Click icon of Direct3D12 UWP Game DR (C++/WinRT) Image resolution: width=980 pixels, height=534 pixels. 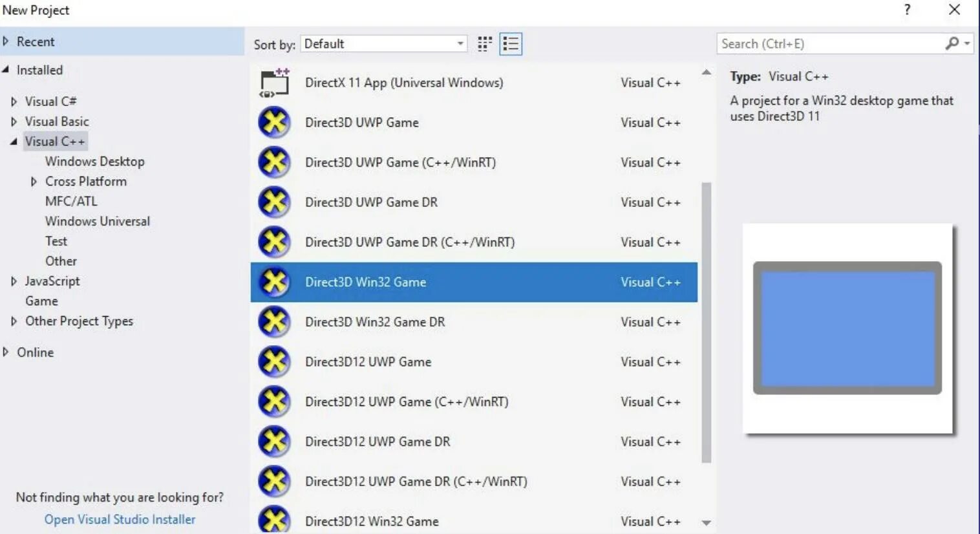[275, 481]
